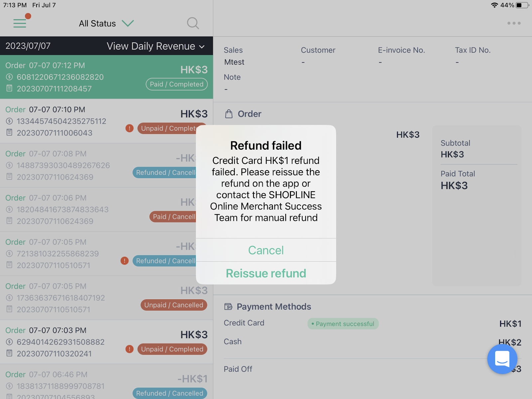Screen dimensions: 532x399
Task: Select order number 17363637671618407192
Action: click(61, 298)
